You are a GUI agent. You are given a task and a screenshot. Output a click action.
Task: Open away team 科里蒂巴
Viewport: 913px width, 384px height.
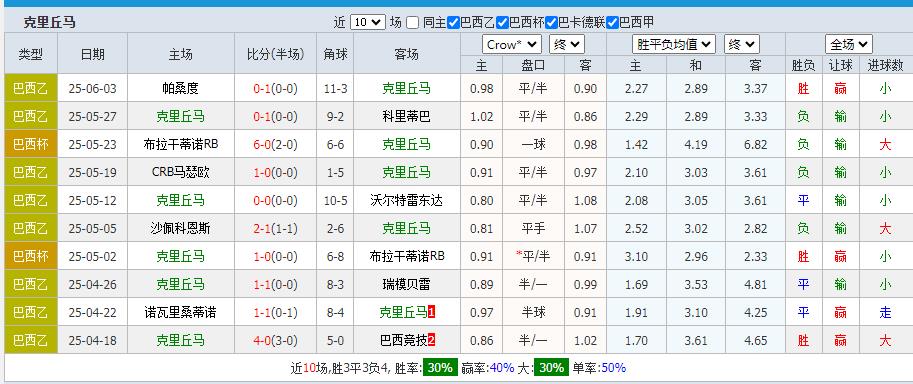pos(406,117)
